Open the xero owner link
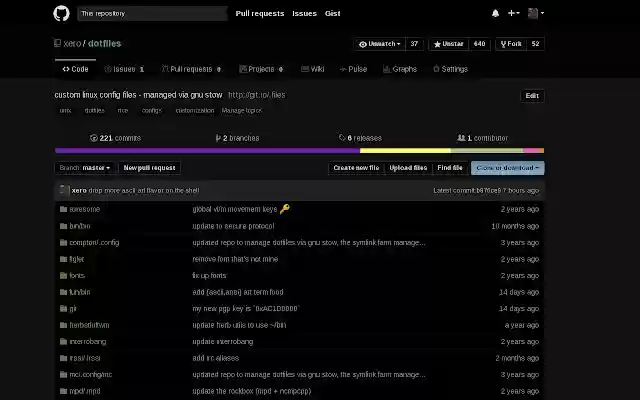Viewport: 640px width, 400px height. coord(72,43)
